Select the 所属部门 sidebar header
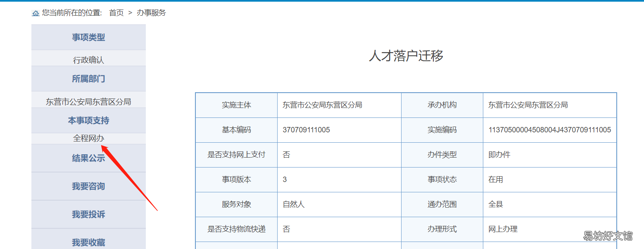This screenshot has width=644, height=249. point(88,79)
